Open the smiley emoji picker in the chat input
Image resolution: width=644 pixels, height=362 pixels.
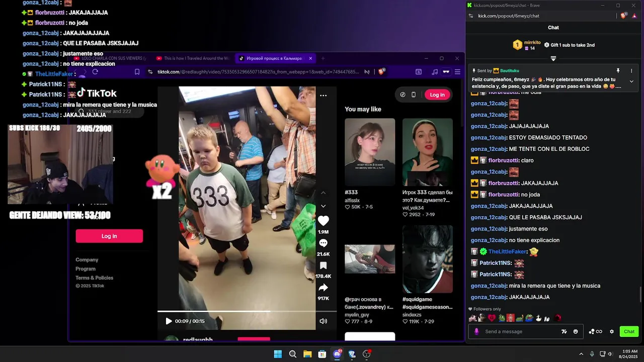tap(576, 331)
